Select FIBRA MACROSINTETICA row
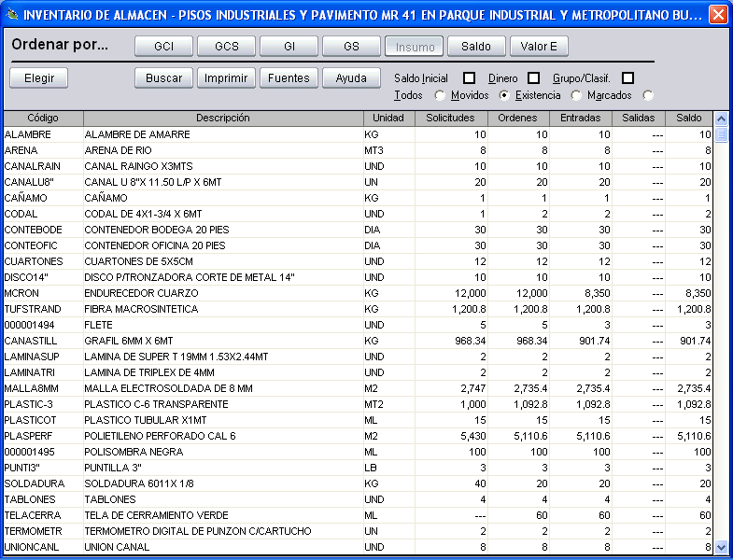 (x=358, y=310)
